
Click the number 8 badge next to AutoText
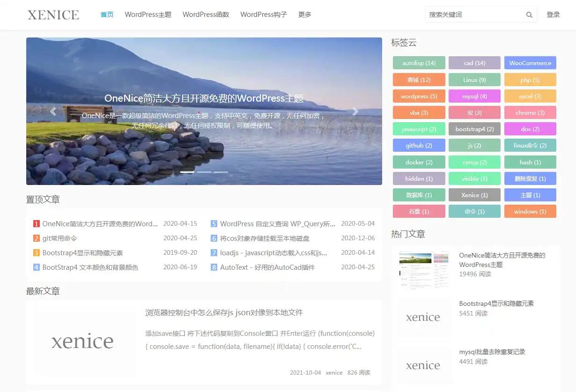[214, 267]
